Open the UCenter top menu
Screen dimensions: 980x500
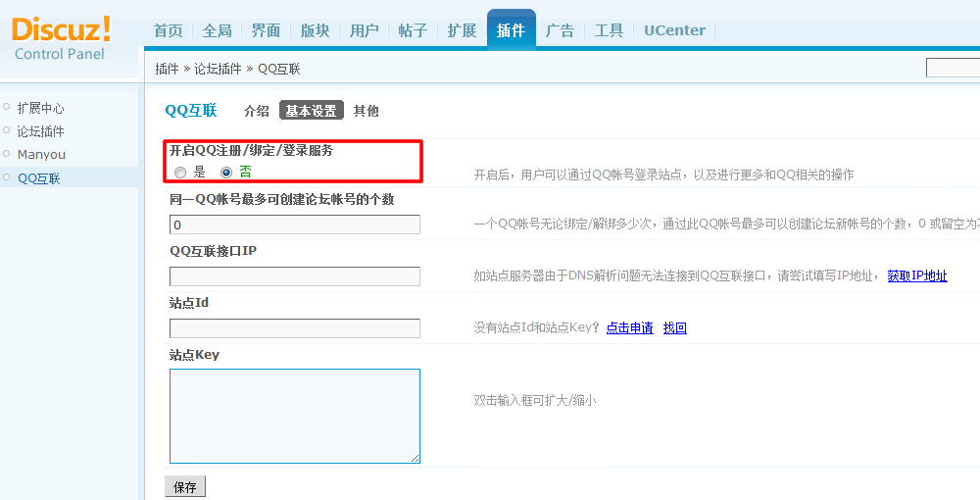[674, 30]
